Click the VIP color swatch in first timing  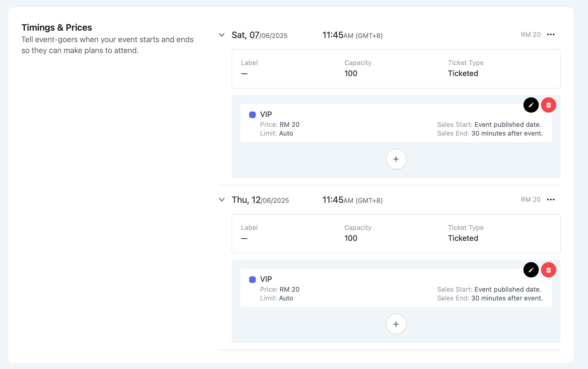click(x=252, y=115)
